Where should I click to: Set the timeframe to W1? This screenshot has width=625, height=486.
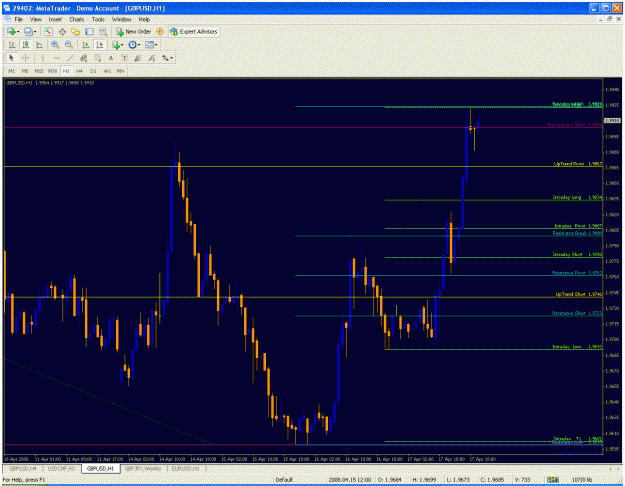(107, 71)
